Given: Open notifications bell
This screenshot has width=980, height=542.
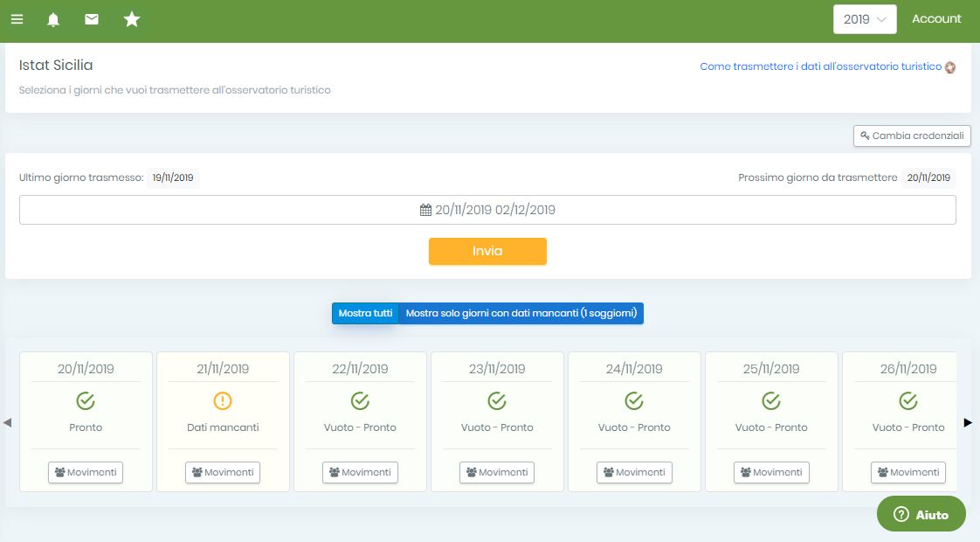Looking at the screenshot, I should tap(53, 19).
